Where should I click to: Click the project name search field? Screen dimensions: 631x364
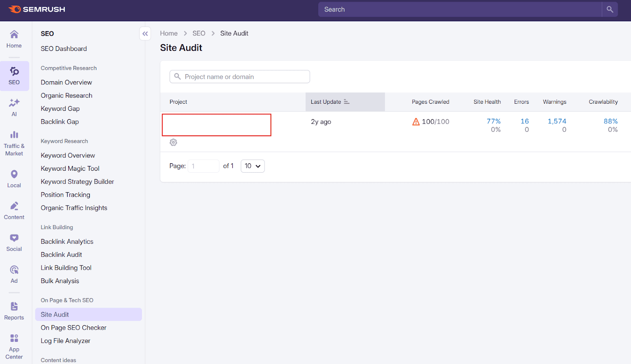[239, 77]
